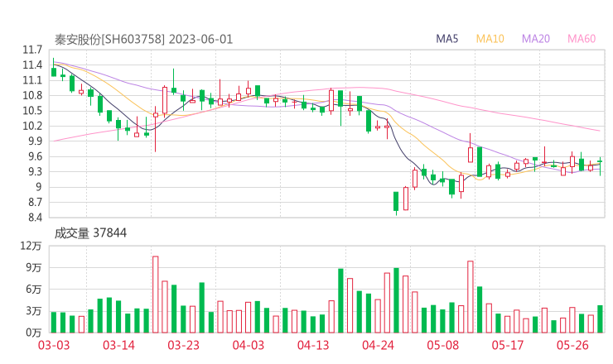
Task: Click the 9万 volume axis label
Action: (34, 267)
